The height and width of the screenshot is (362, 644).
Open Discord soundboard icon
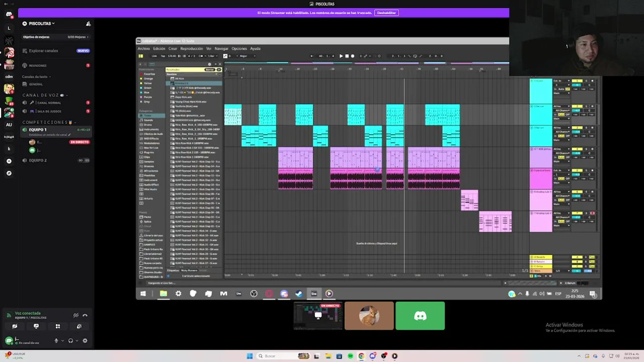pos(79,326)
